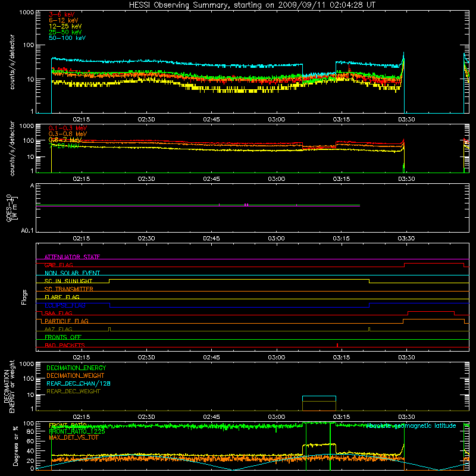Click the FRONT_RATIO legend label
The height and width of the screenshot is (476, 476).
[68, 425]
